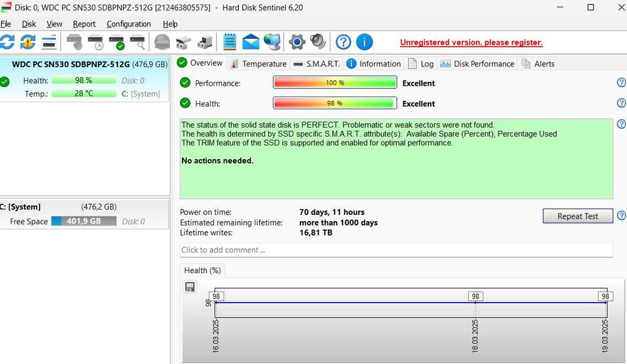Open the Alerts tab

tap(538, 64)
